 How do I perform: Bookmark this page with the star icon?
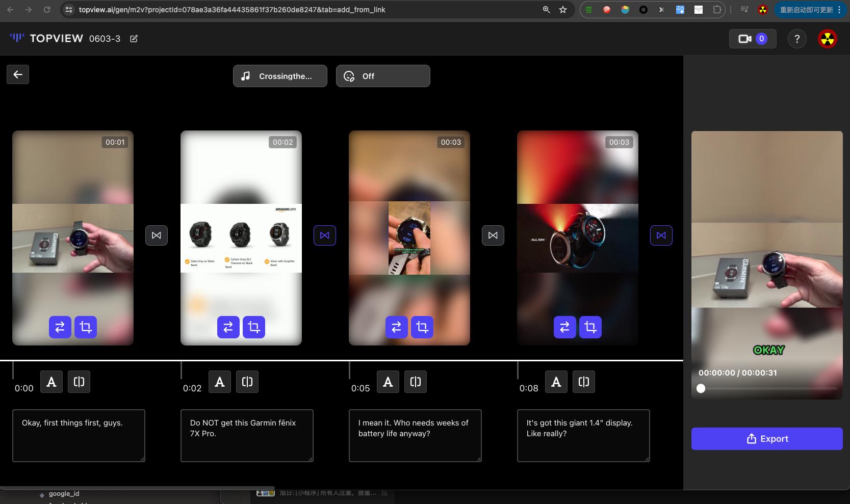(x=563, y=10)
